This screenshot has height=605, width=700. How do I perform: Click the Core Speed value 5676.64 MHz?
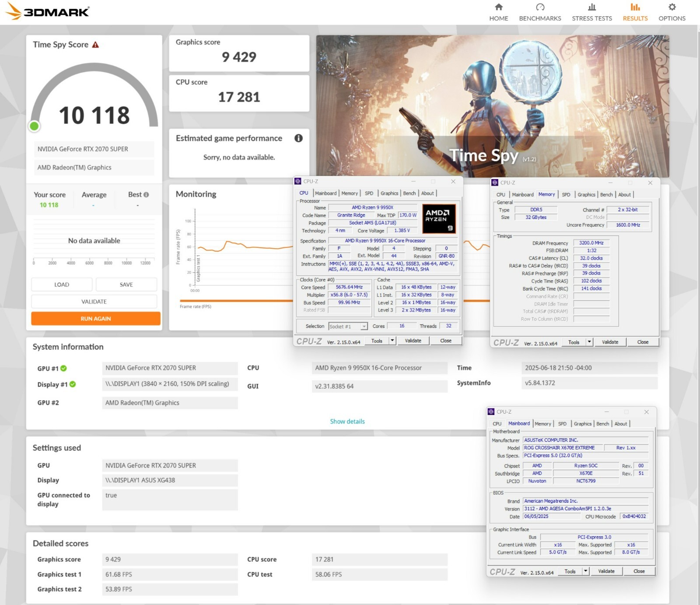349,287
